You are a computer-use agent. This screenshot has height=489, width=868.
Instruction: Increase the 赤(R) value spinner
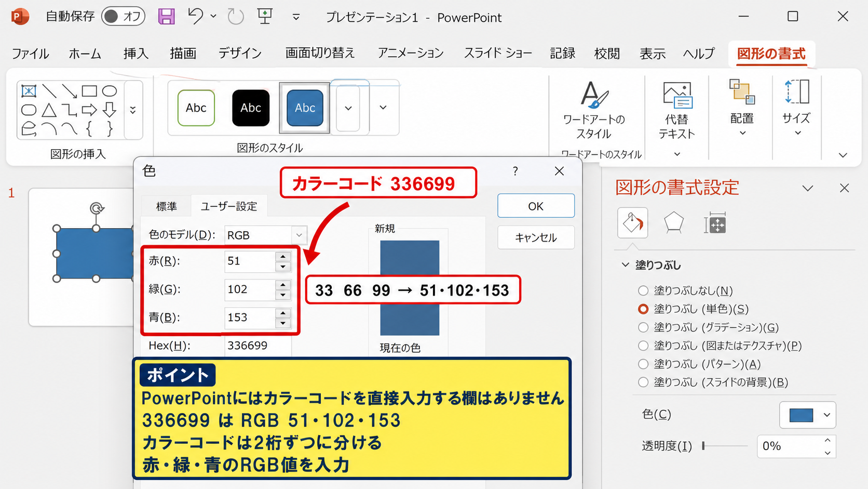[283, 256]
